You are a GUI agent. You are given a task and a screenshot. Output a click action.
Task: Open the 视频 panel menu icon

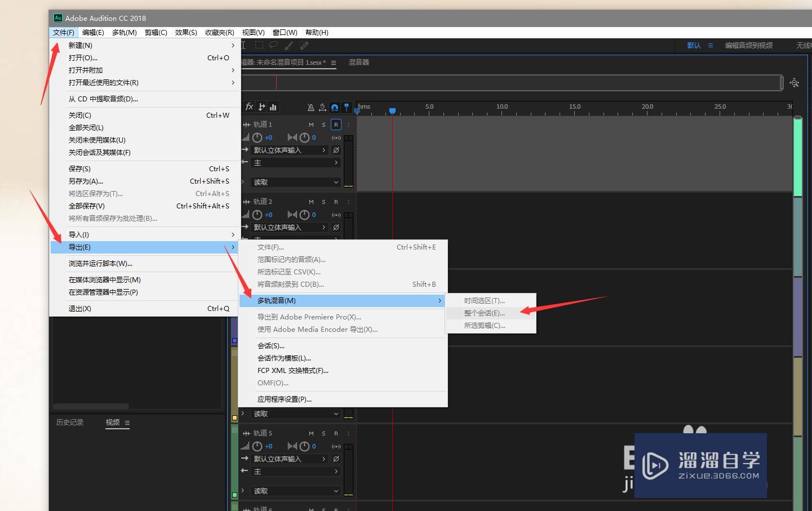coord(127,423)
